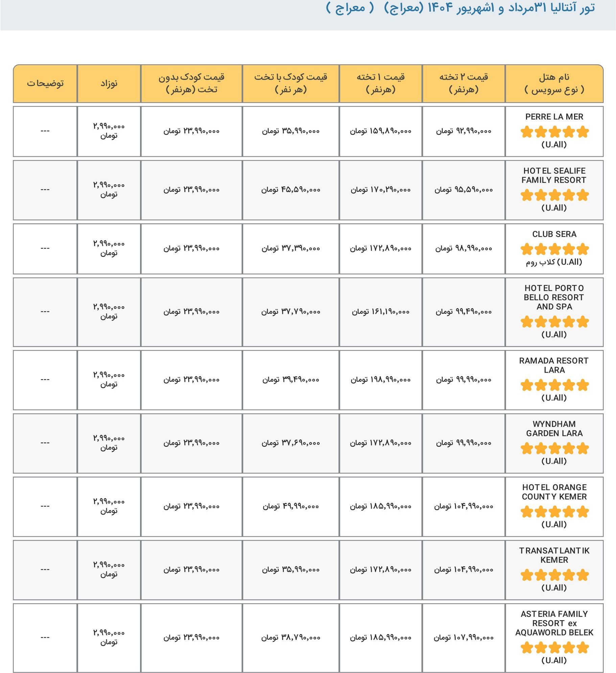Select the قیمت ۱ تخته column header
Screen dimensions: 616x673
click(381, 83)
